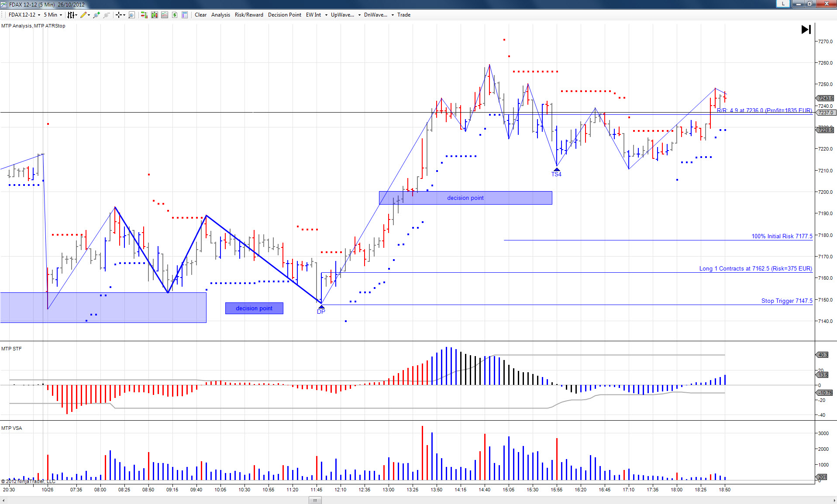This screenshot has width=837, height=504.
Task: Expand the arrow beside DnWave
Action: click(x=393, y=15)
